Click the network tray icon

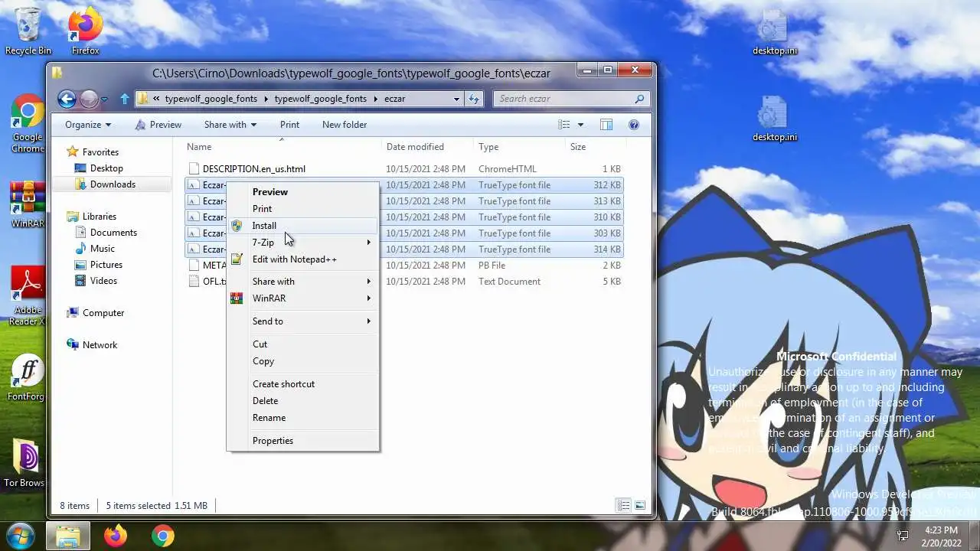(x=903, y=536)
